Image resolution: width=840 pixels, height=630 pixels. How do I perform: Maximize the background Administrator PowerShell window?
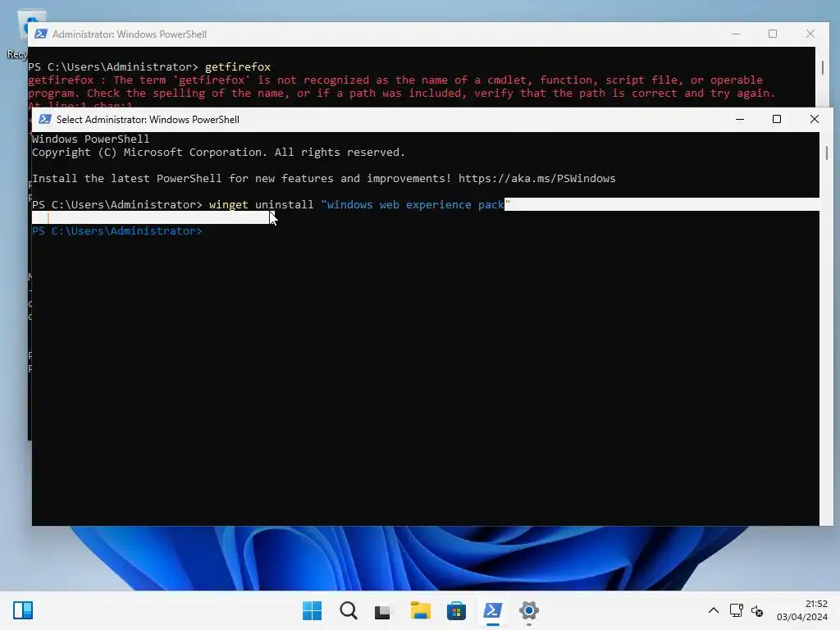[x=773, y=34]
